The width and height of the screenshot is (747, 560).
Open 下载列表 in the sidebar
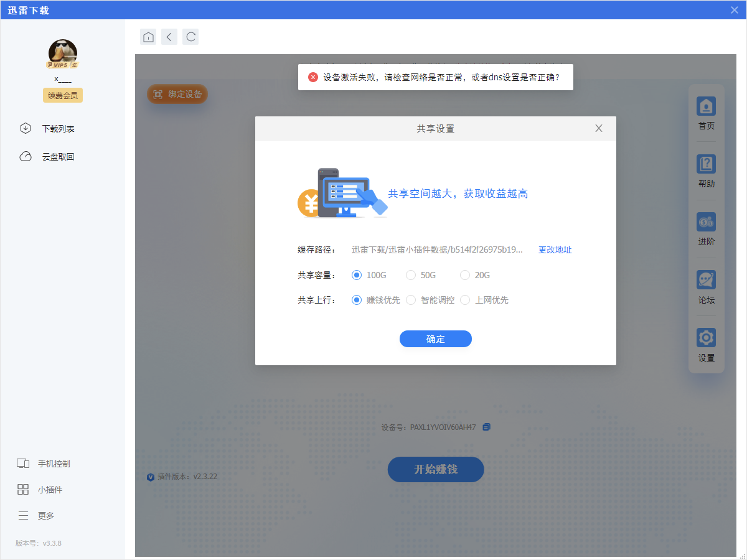tap(59, 129)
